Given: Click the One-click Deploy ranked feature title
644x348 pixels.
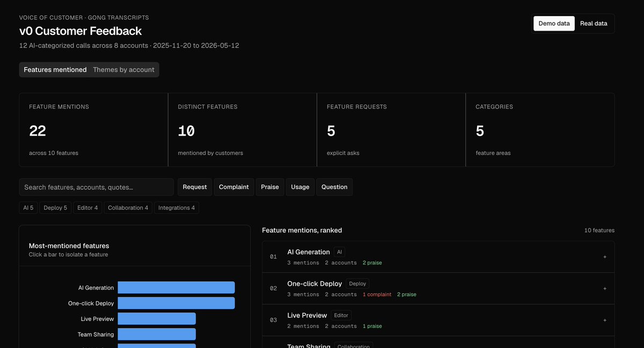Looking at the screenshot, I should click(x=314, y=284).
